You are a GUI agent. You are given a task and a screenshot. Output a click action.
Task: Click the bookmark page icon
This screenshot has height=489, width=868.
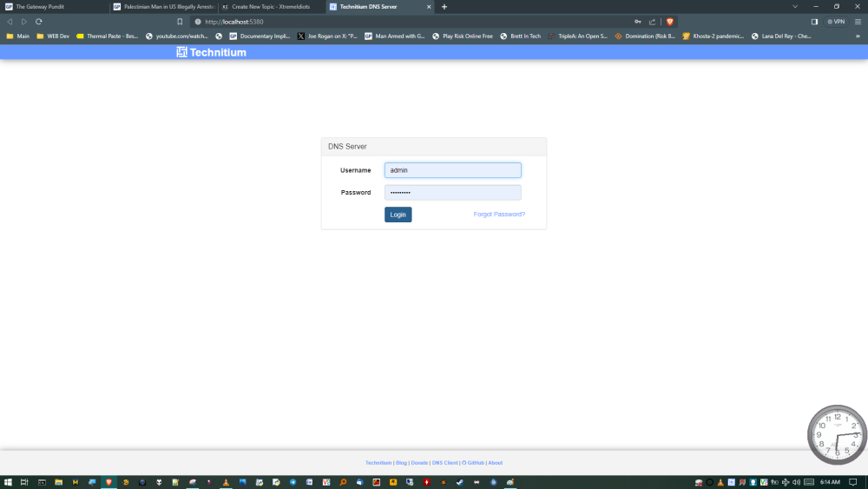coord(180,22)
